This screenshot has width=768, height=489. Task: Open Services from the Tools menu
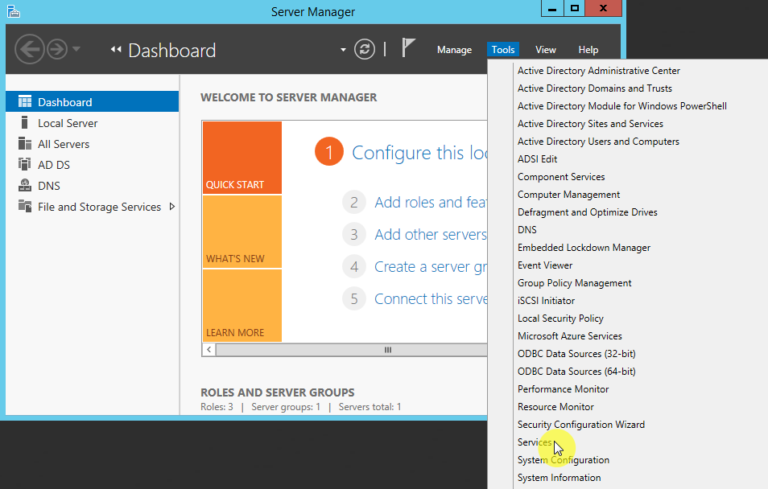[x=534, y=442]
